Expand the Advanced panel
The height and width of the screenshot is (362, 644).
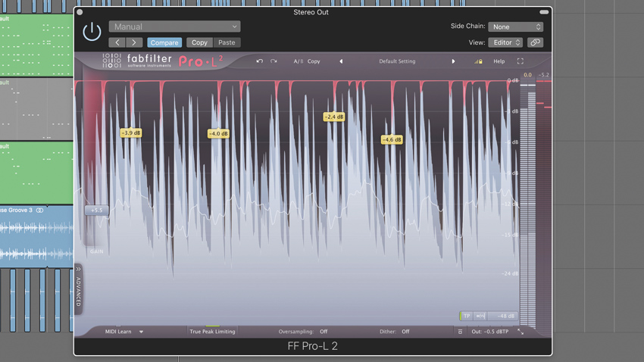click(79, 289)
